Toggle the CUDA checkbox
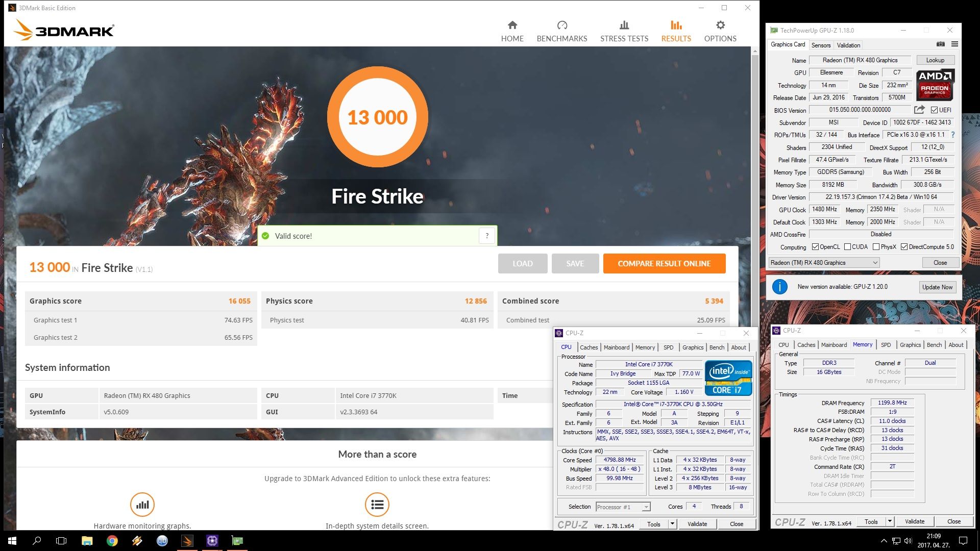Viewport: 980px width, 551px height. (847, 247)
